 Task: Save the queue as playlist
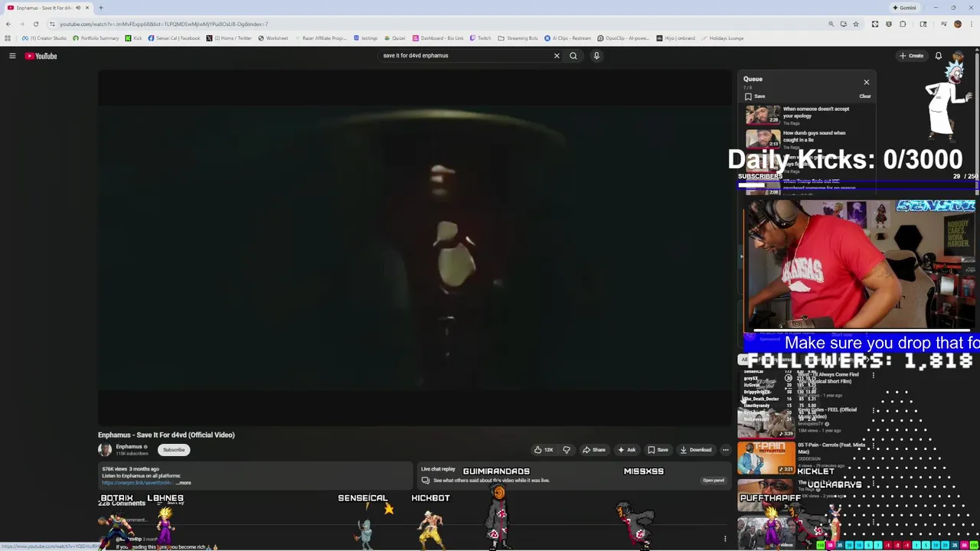click(755, 96)
